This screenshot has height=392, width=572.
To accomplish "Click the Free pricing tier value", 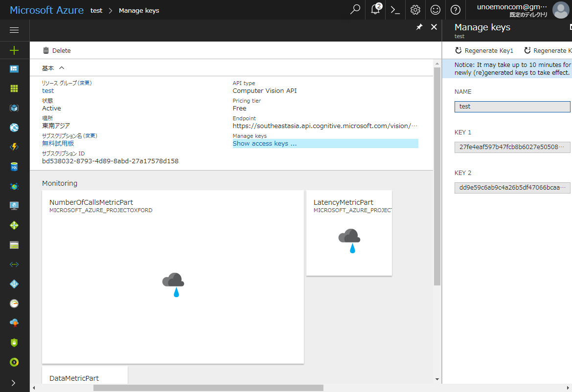I will coord(239,108).
